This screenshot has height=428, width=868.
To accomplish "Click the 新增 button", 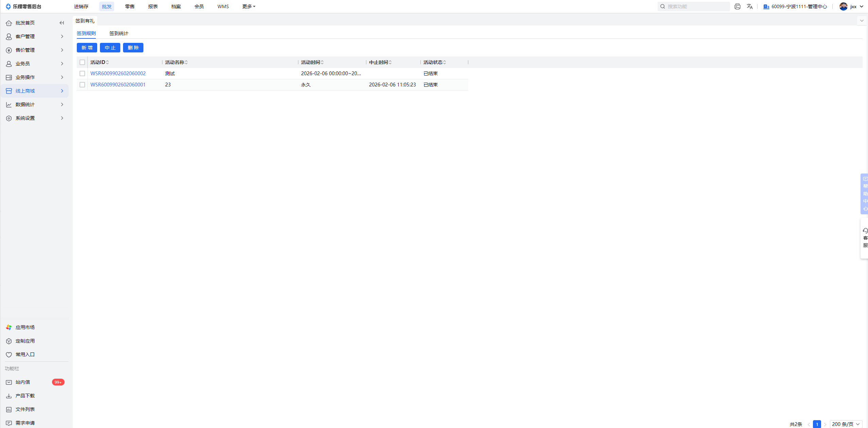I will [87, 48].
